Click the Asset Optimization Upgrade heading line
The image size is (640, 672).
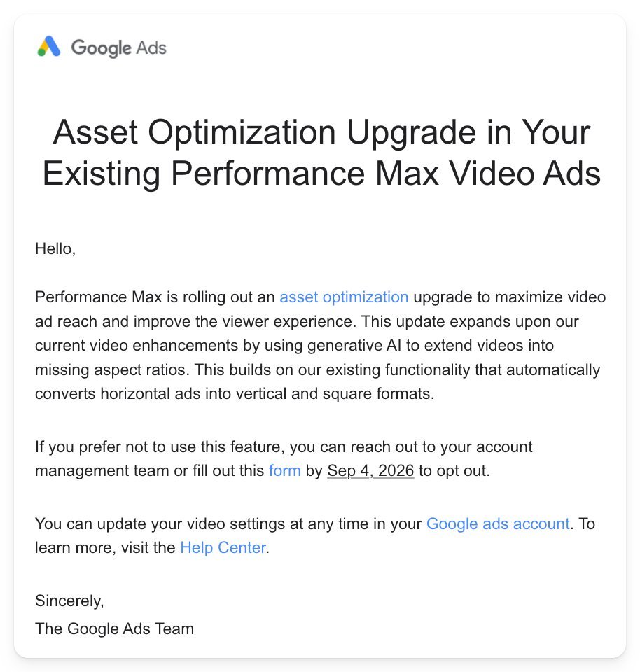click(321, 132)
